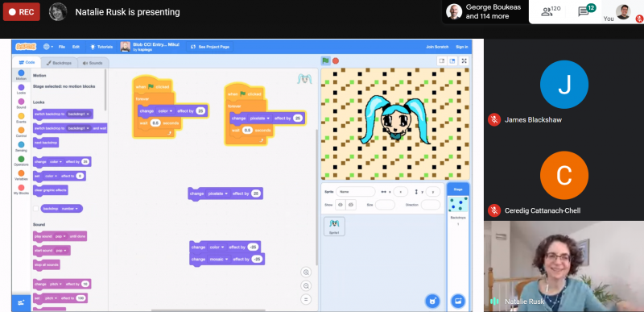
Task: Reset workspace zoom with the equals icon
Action: pos(306,299)
